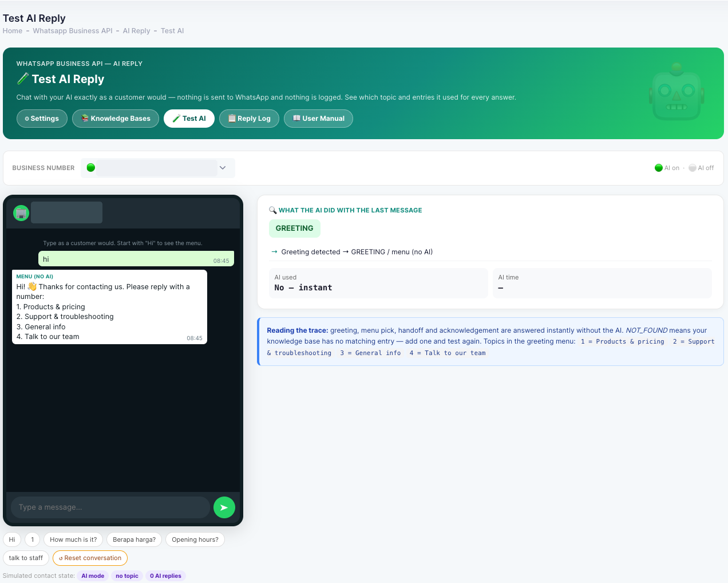Click the GREETING result badge

pos(295,228)
